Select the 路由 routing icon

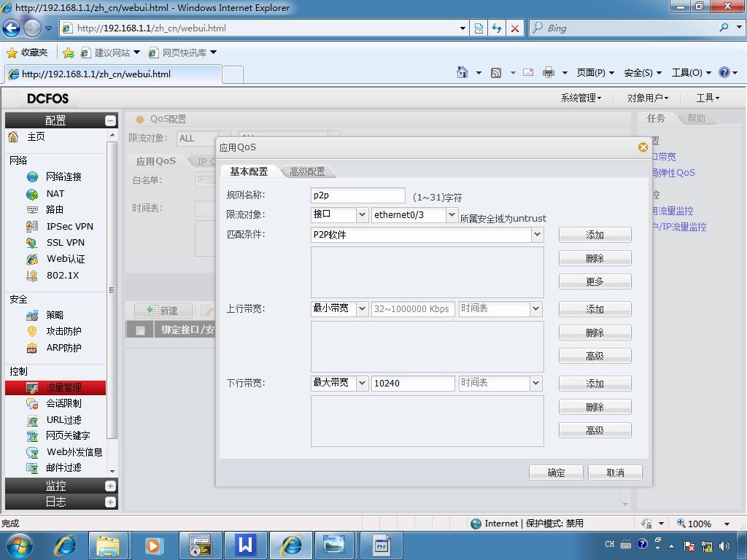pyautogui.click(x=32, y=209)
